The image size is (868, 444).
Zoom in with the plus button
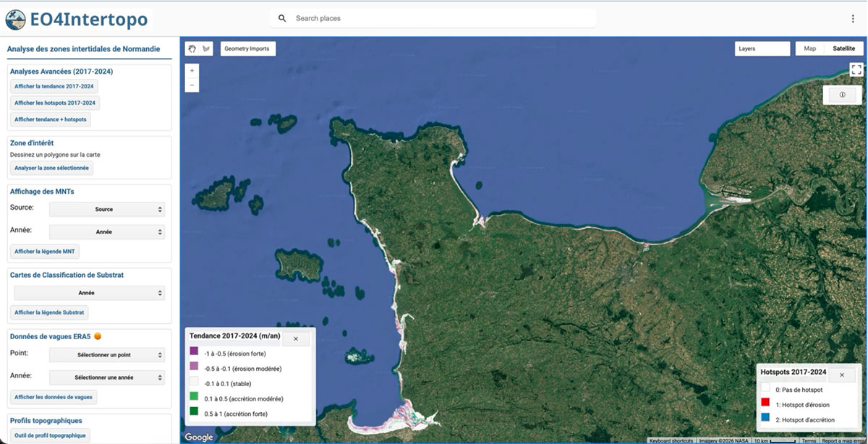tap(192, 71)
